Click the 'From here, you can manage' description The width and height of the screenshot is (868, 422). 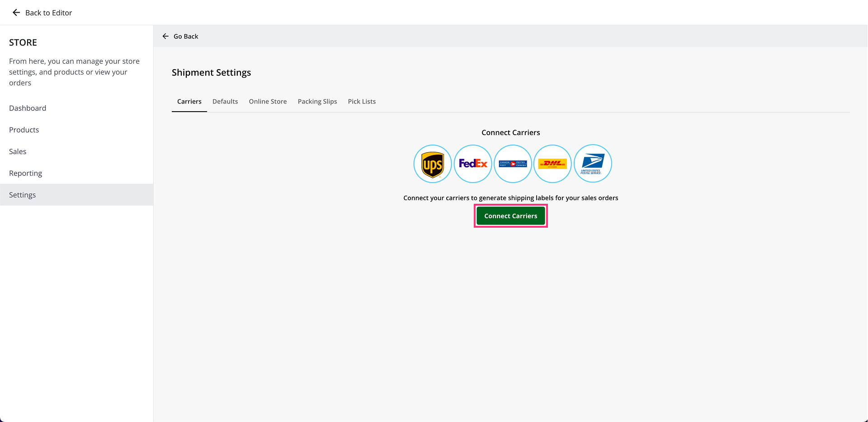(x=75, y=72)
